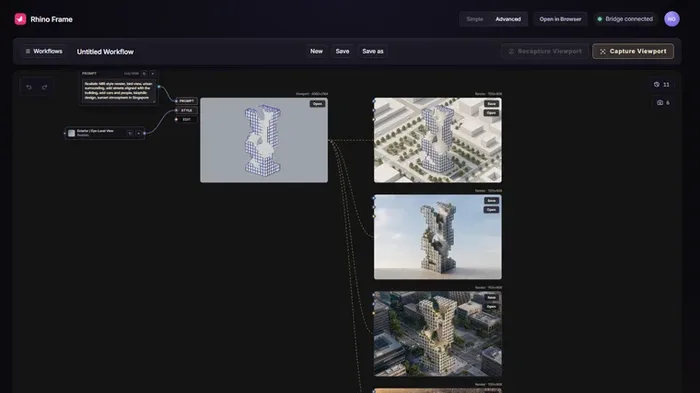The width and height of the screenshot is (700, 393).
Task: Click Open in Browser button
Action: (560, 19)
